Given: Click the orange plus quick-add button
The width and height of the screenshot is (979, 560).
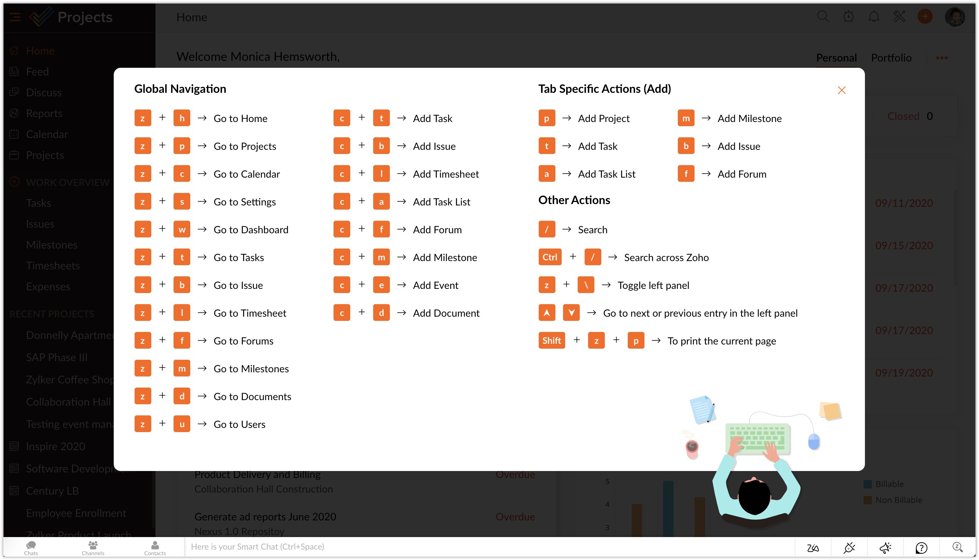Looking at the screenshot, I should pos(925,17).
